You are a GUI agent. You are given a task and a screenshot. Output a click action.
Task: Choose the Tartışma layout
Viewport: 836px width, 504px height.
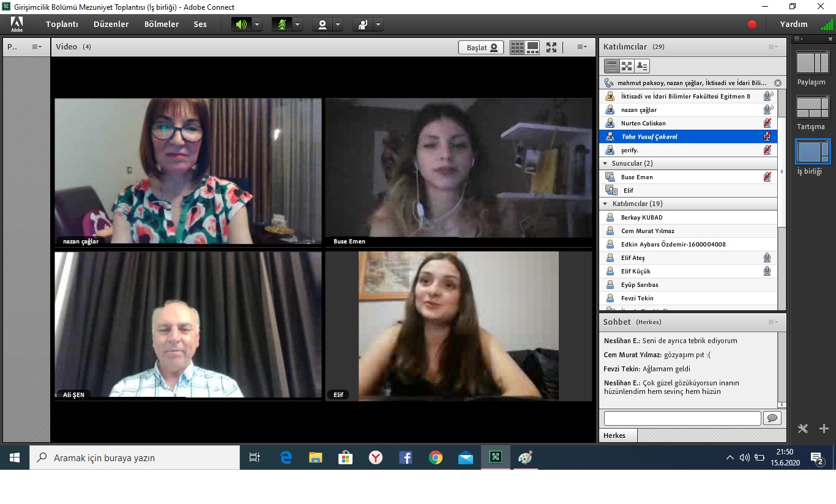pos(812,107)
